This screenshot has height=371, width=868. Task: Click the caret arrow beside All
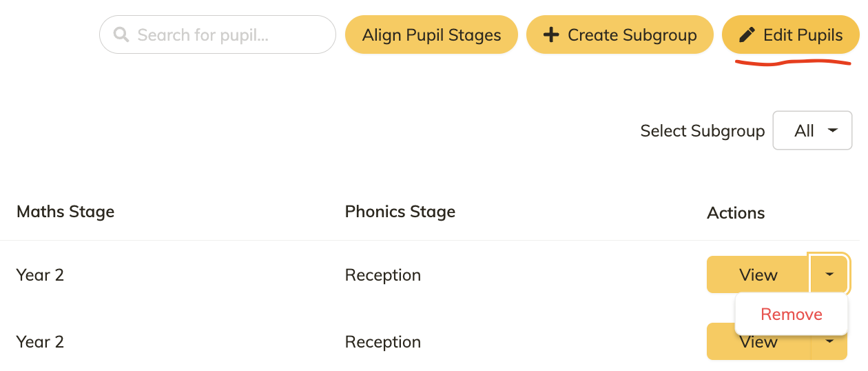[832, 130]
